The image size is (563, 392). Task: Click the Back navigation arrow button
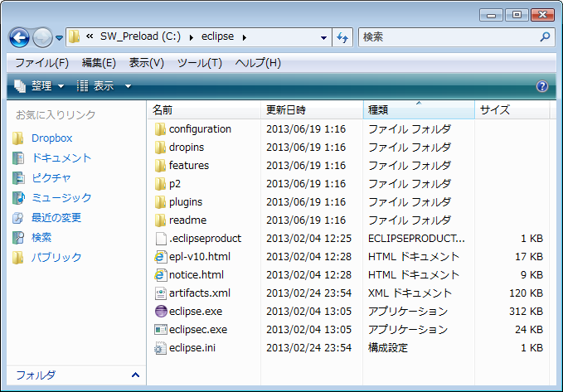19,37
